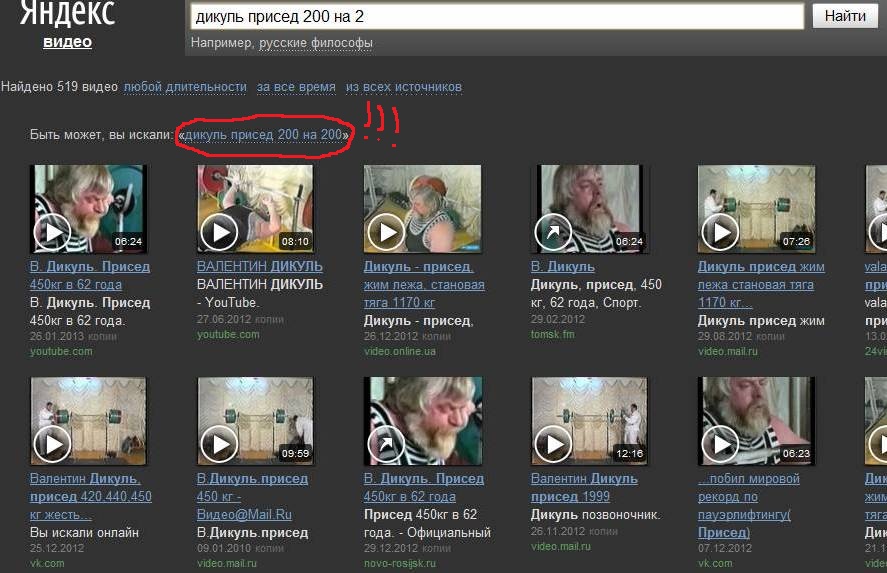The image size is (887, 573).
Task: Open В.Дикуль.присед 450 кг Видео@Mail.Ru link
Action: (252, 497)
